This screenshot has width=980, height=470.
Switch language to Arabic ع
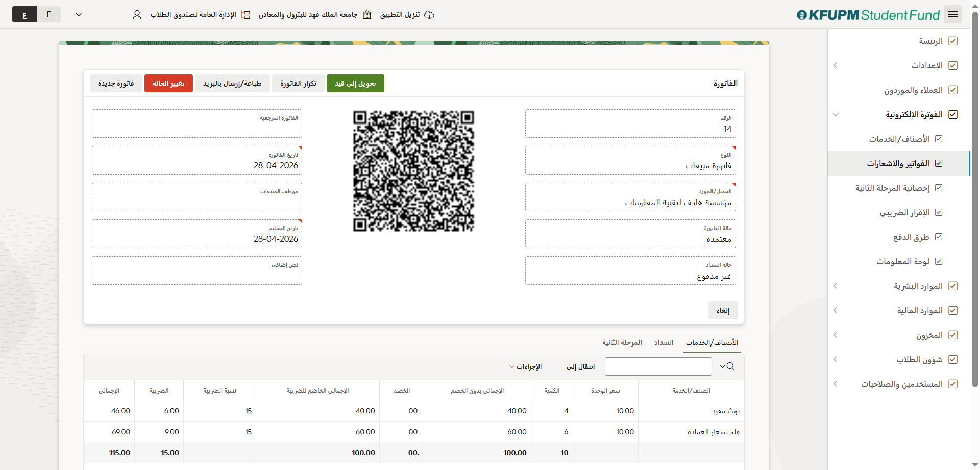point(24,14)
